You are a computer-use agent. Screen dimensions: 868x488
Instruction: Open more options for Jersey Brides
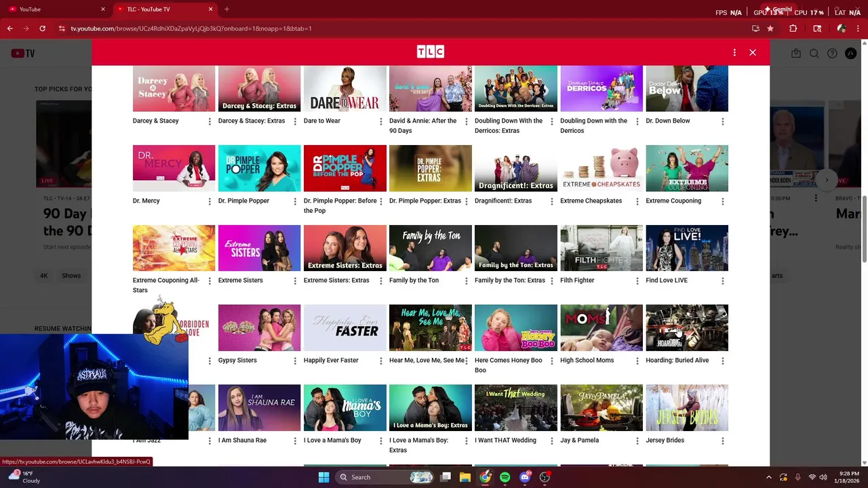pos(722,441)
